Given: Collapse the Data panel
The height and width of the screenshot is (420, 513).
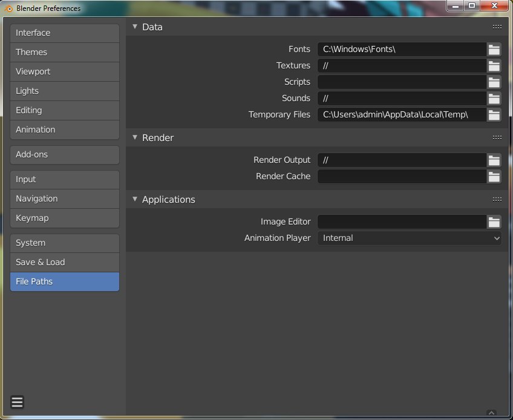Looking at the screenshot, I should [135, 27].
